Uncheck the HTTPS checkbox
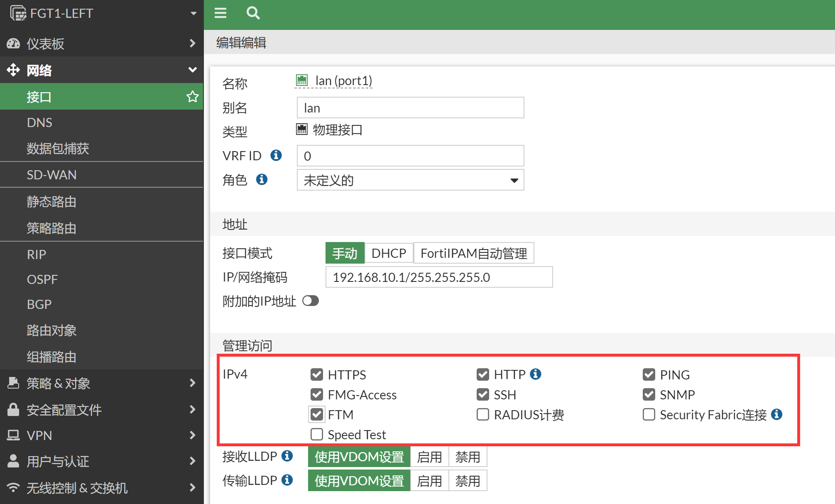The width and height of the screenshot is (835, 504). pyautogui.click(x=317, y=374)
